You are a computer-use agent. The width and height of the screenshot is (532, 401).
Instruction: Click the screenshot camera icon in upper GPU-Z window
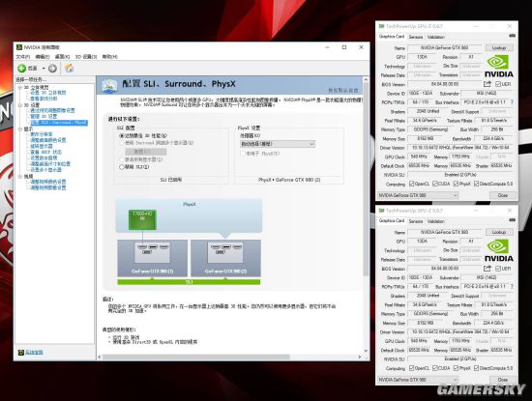click(512, 36)
